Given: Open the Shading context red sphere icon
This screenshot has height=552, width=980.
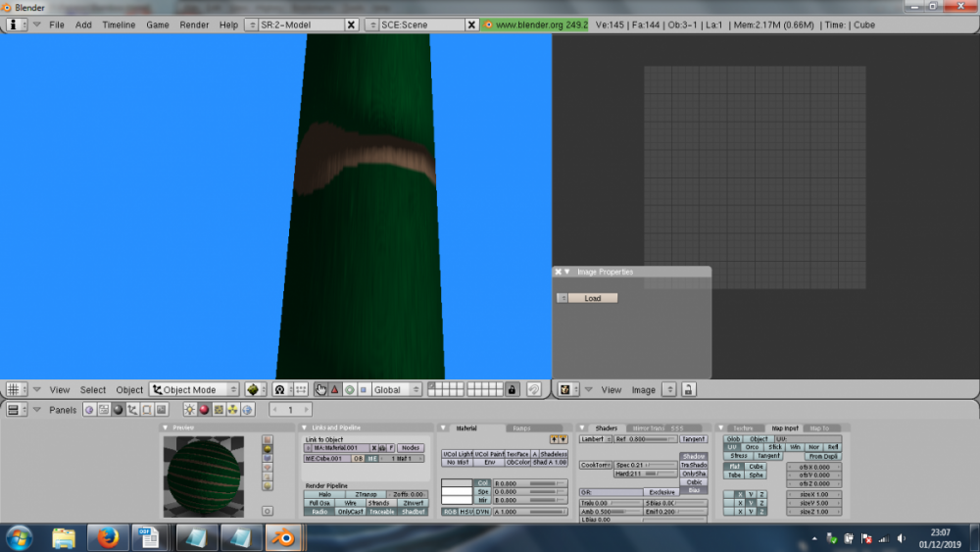Looking at the screenshot, I should click(204, 410).
